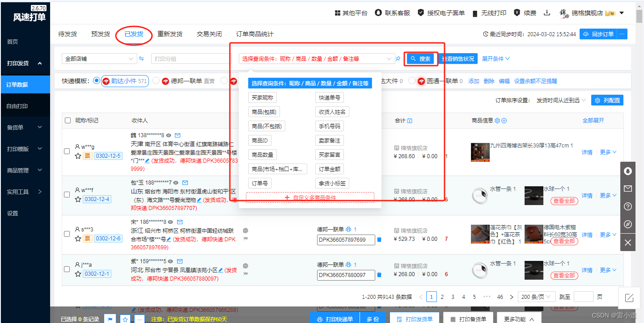644x323 pixels.
Task: Tick checkbox for order w***g
Action: (x=67, y=151)
